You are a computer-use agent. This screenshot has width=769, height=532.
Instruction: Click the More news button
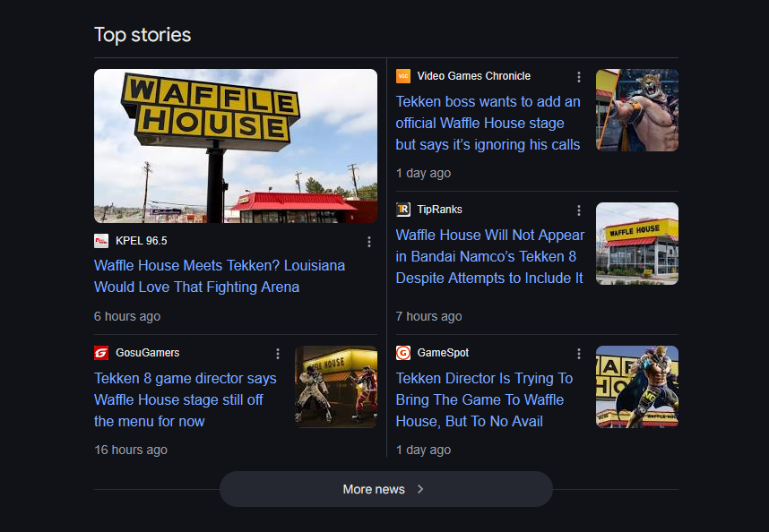coord(386,489)
